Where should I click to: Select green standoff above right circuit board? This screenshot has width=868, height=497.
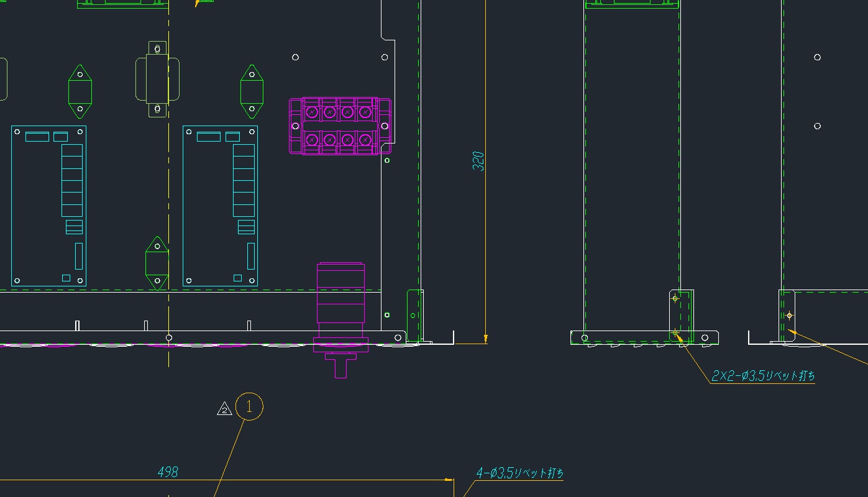click(x=252, y=91)
